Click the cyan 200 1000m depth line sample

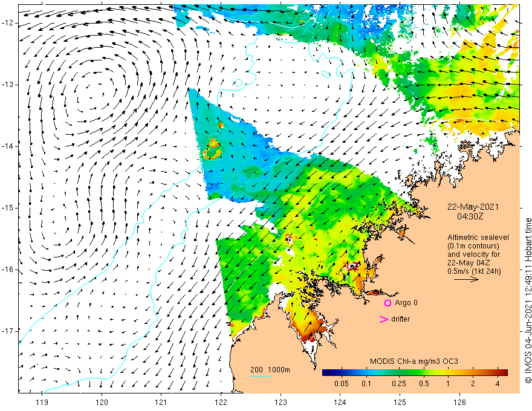(x=261, y=376)
